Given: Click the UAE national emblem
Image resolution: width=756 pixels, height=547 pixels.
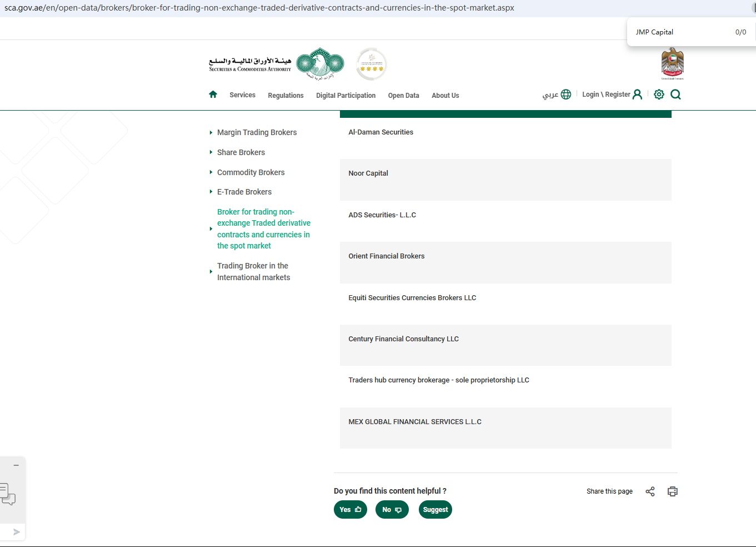Looking at the screenshot, I should click(x=672, y=63).
